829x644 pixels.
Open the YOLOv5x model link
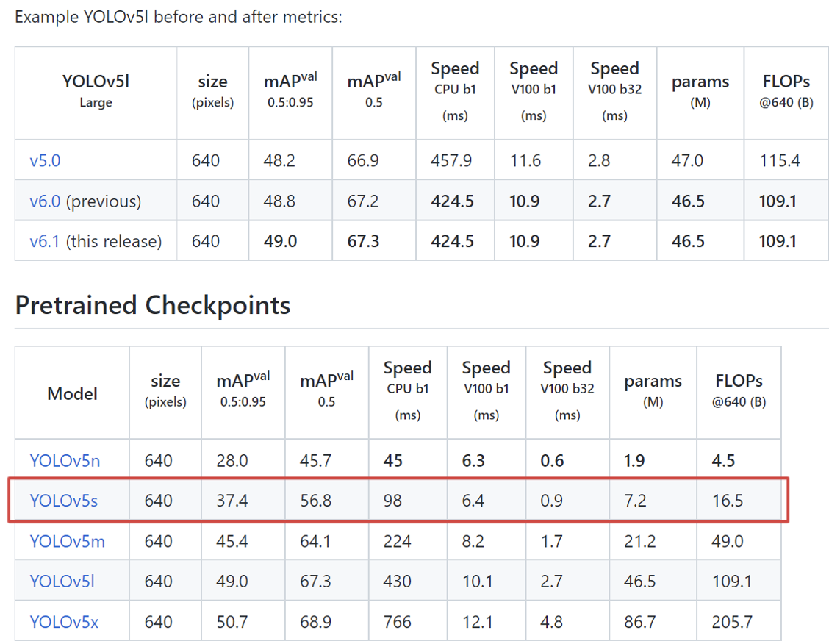tap(64, 622)
